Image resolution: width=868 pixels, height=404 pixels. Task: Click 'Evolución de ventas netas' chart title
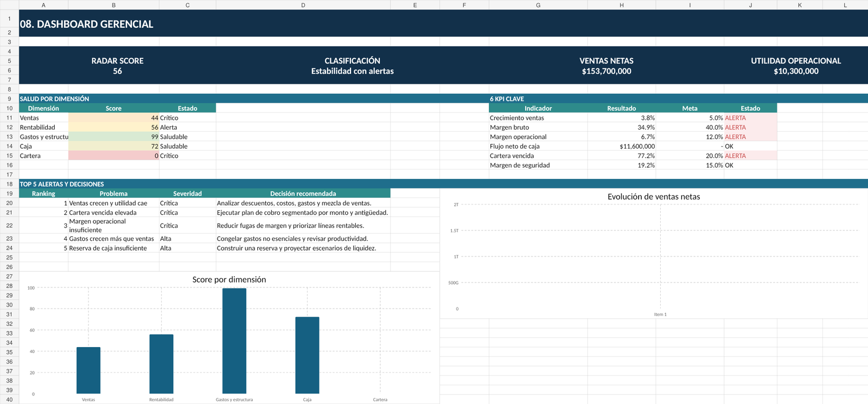(x=654, y=197)
